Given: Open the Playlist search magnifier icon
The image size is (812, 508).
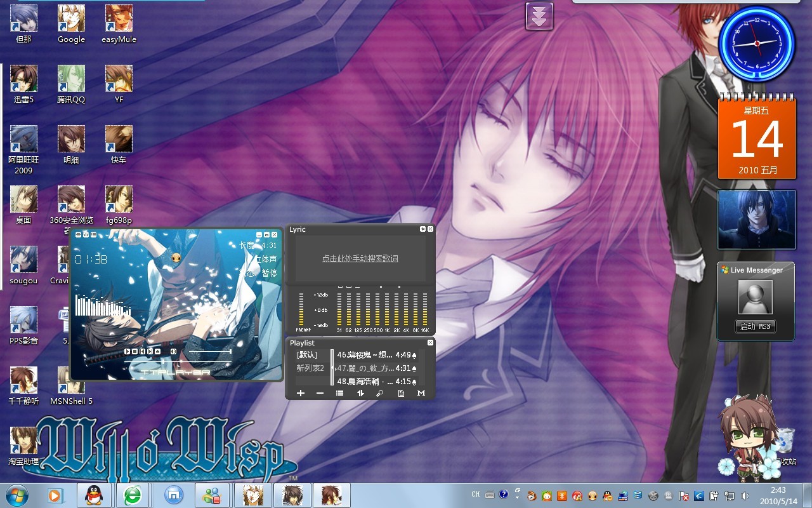Looking at the screenshot, I should (380, 393).
